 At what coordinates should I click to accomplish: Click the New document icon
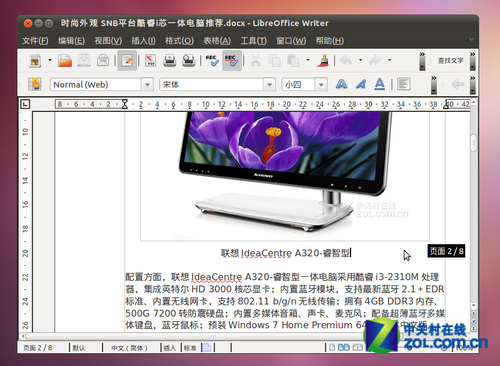(x=35, y=61)
